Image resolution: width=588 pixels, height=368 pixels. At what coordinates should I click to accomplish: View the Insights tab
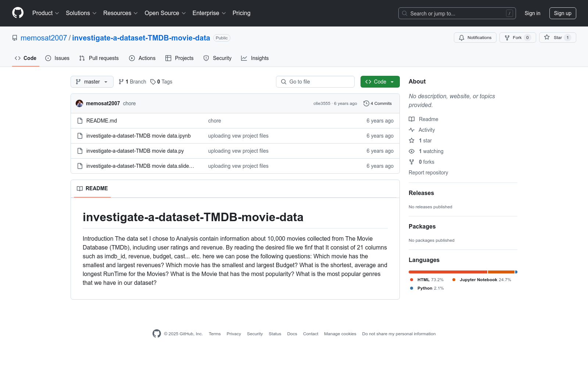pyautogui.click(x=255, y=58)
